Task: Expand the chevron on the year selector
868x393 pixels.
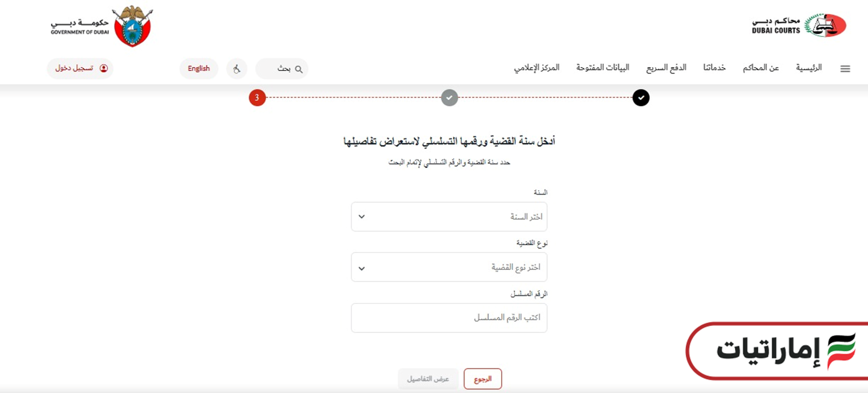Action: tap(361, 217)
